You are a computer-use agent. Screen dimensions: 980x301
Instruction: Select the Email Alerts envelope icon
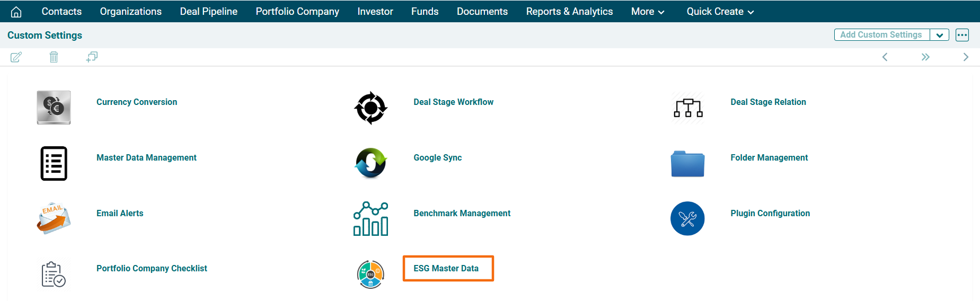[54, 218]
